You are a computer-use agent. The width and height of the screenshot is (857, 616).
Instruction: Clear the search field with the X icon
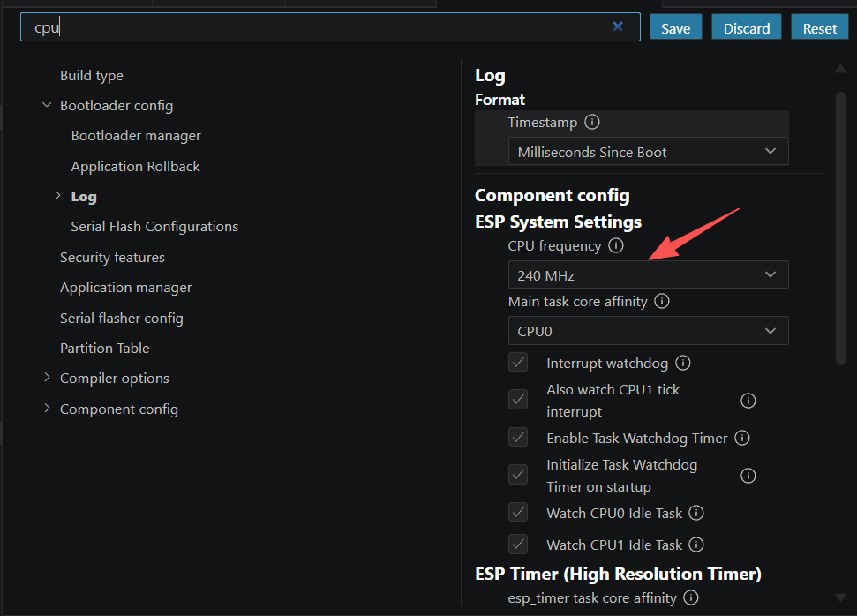(x=618, y=26)
